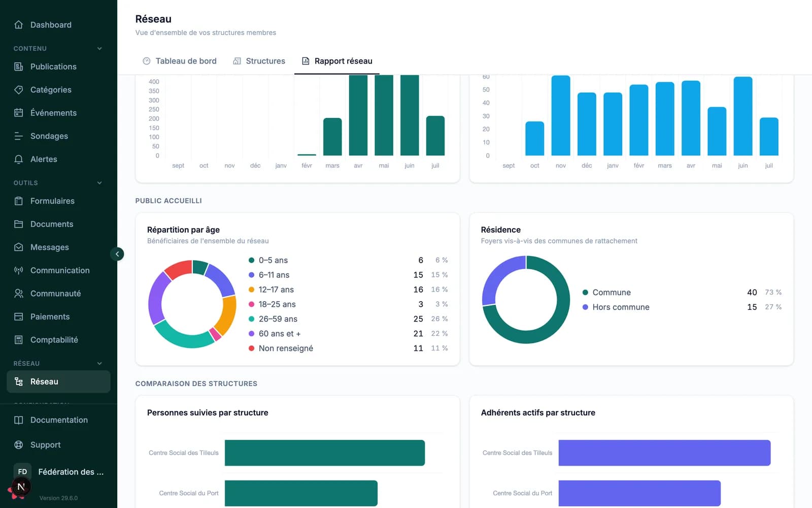Click the "Version 29.6.0" text
This screenshot has height=508, width=812.
click(x=58, y=498)
